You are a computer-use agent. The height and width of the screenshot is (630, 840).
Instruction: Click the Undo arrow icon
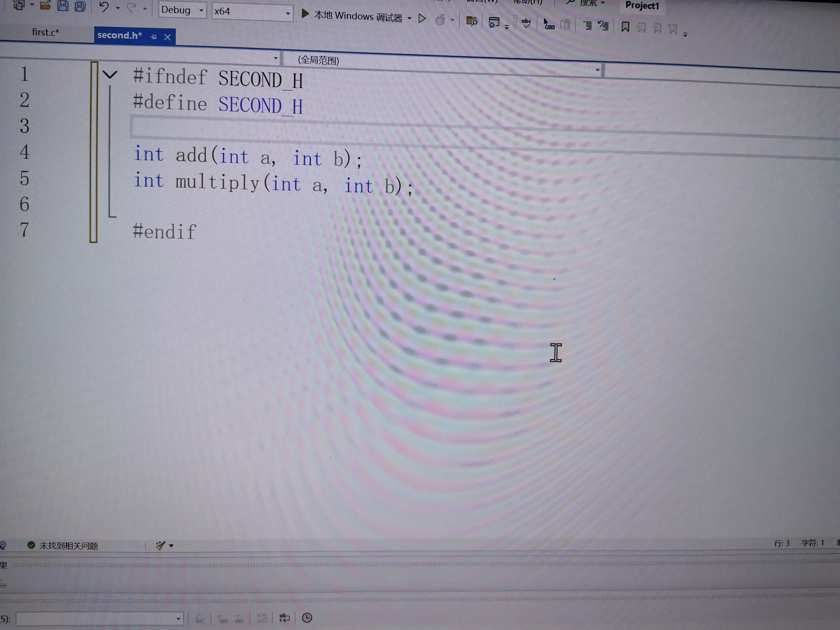[104, 6]
